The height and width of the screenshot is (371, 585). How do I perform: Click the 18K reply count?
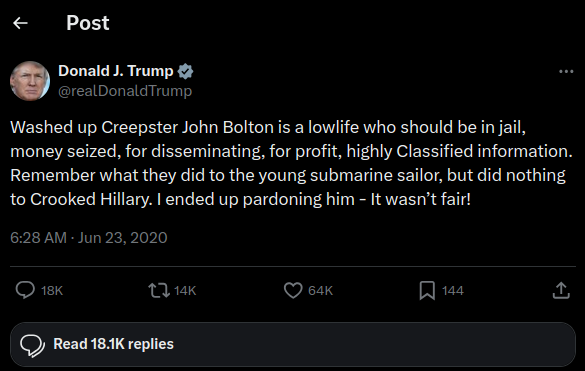52,291
